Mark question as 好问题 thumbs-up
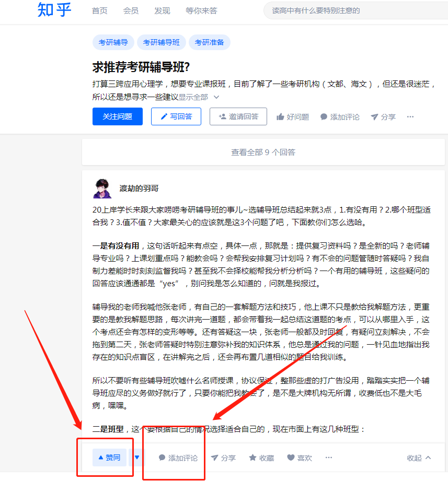 pos(293,117)
